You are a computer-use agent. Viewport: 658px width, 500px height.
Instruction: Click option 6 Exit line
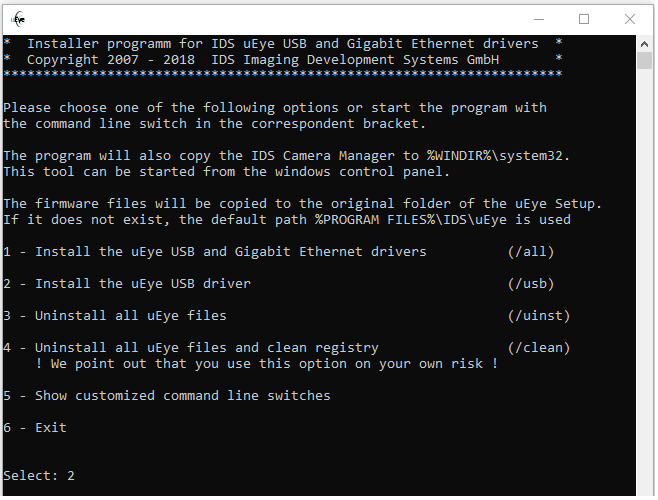[35, 428]
